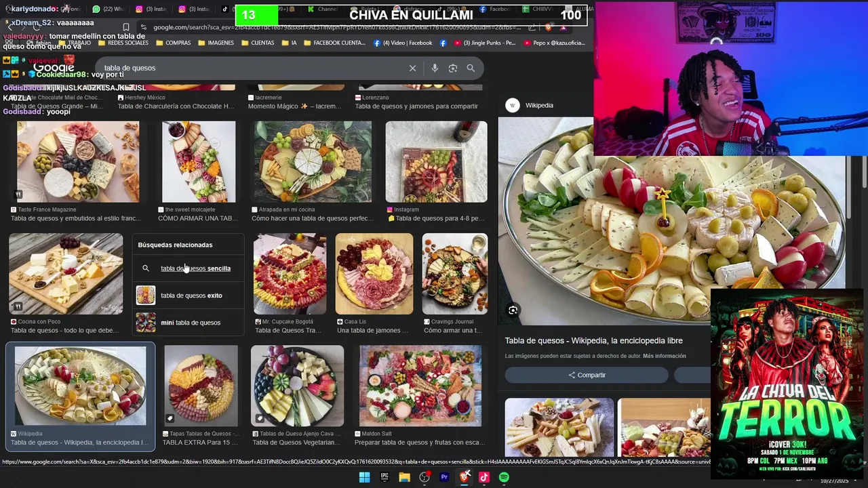This screenshot has width=868, height=488.
Task: Open Adobe Premiere Pro taskbar icon
Action: 444,477
